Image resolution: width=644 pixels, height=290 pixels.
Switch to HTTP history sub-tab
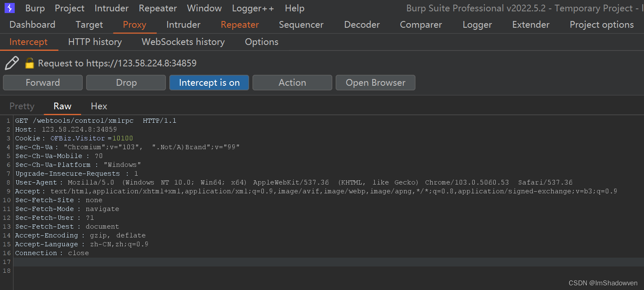coord(95,42)
